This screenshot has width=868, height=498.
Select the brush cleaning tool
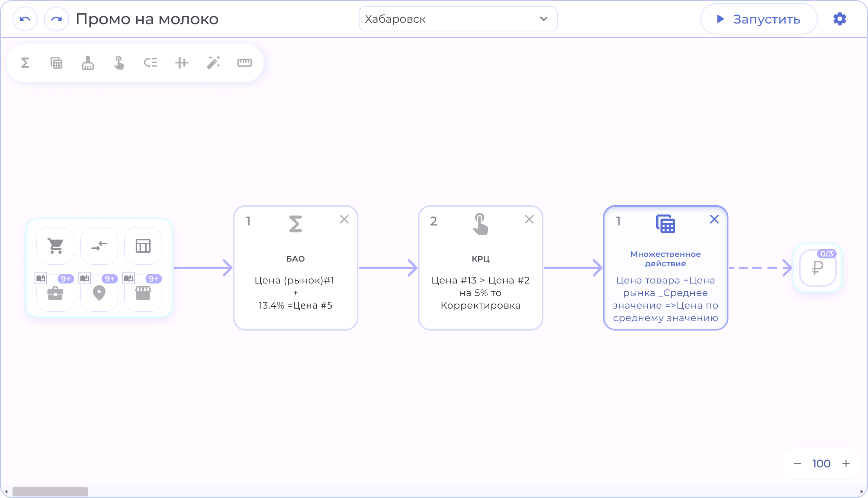88,63
